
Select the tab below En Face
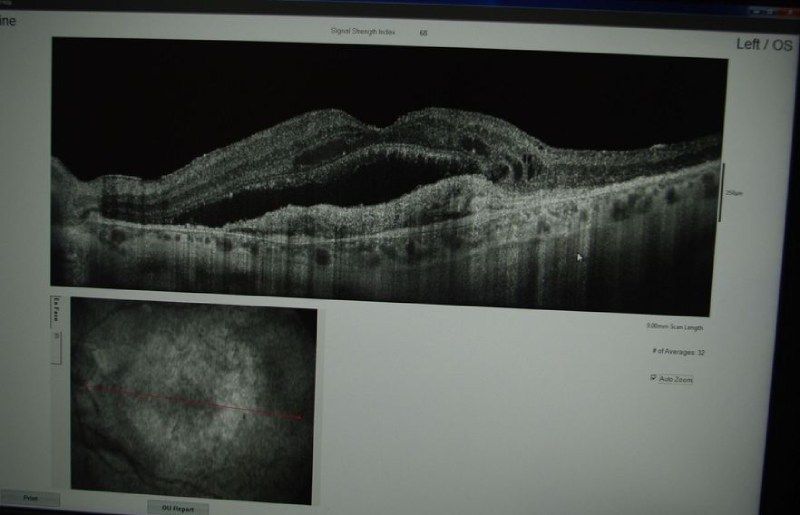coord(57,337)
